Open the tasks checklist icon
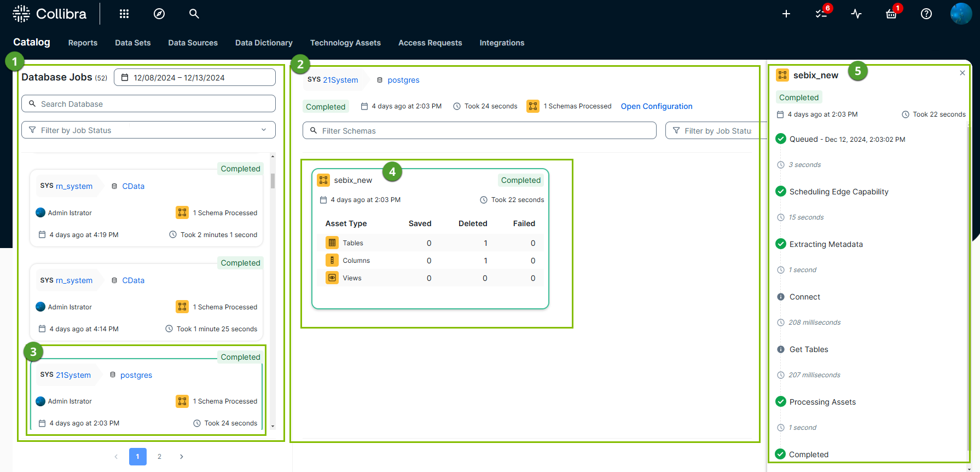 [x=821, y=14]
